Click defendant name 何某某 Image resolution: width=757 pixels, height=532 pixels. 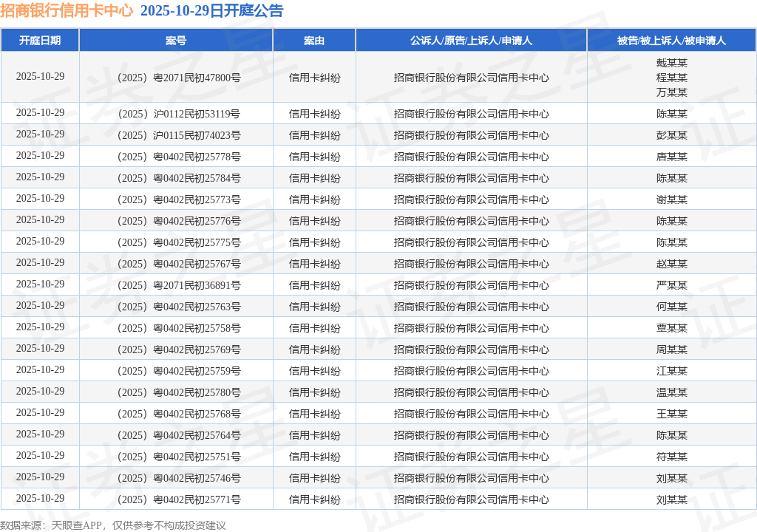click(671, 307)
